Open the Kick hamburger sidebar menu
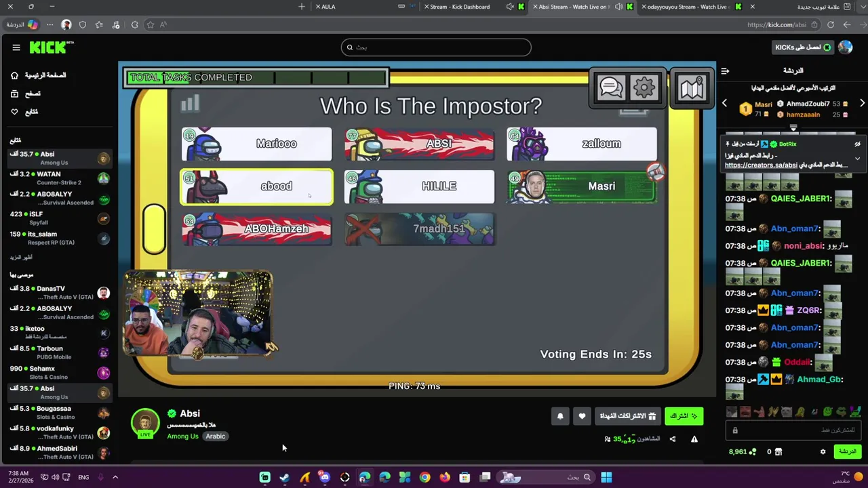Viewport: 868px width, 488px height. (x=16, y=47)
